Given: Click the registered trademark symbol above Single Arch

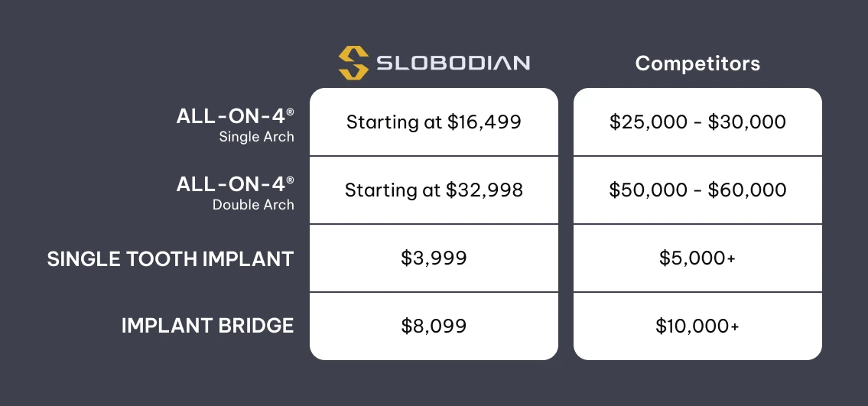Looking at the screenshot, I should pos(290,111).
